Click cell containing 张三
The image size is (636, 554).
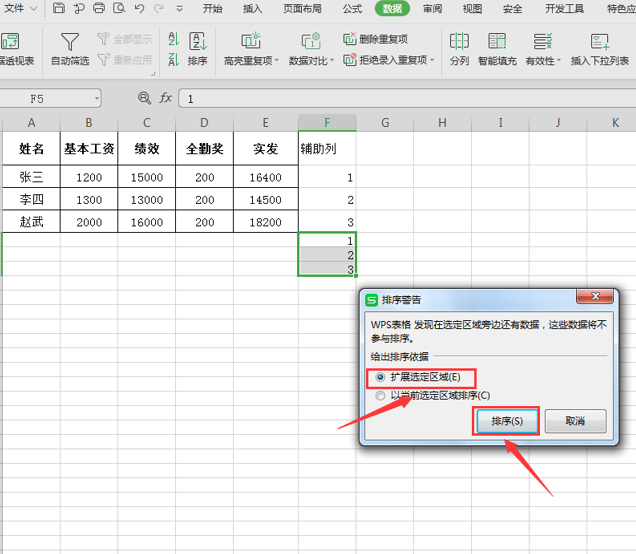click(x=31, y=177)
